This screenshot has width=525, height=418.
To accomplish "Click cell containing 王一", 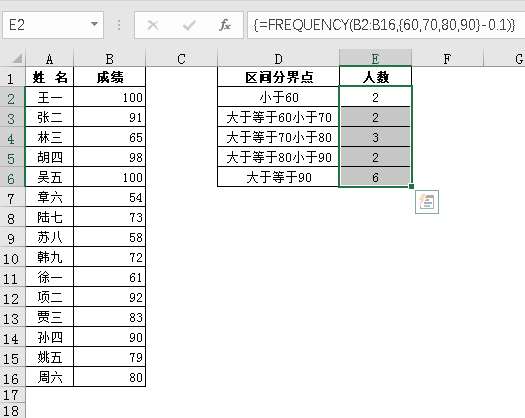I will tap(50, 97).
